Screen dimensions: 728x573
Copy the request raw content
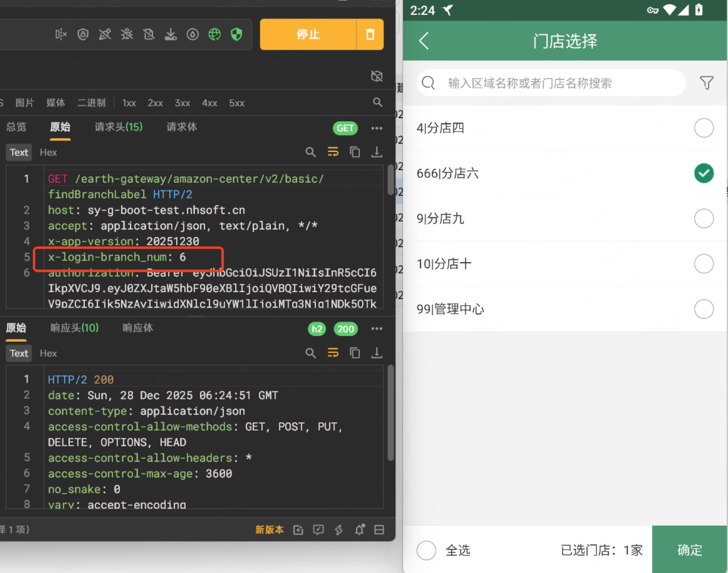(355, 152)
